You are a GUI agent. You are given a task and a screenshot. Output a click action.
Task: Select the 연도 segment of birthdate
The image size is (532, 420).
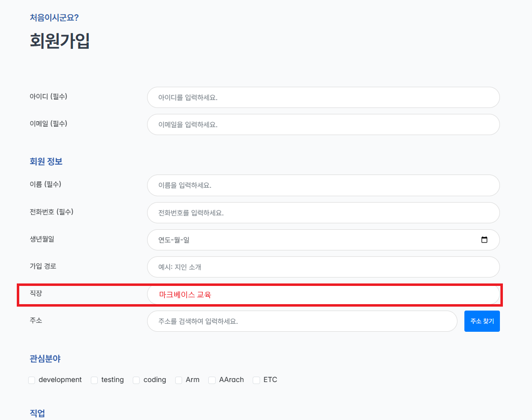[x=164, y=240]
